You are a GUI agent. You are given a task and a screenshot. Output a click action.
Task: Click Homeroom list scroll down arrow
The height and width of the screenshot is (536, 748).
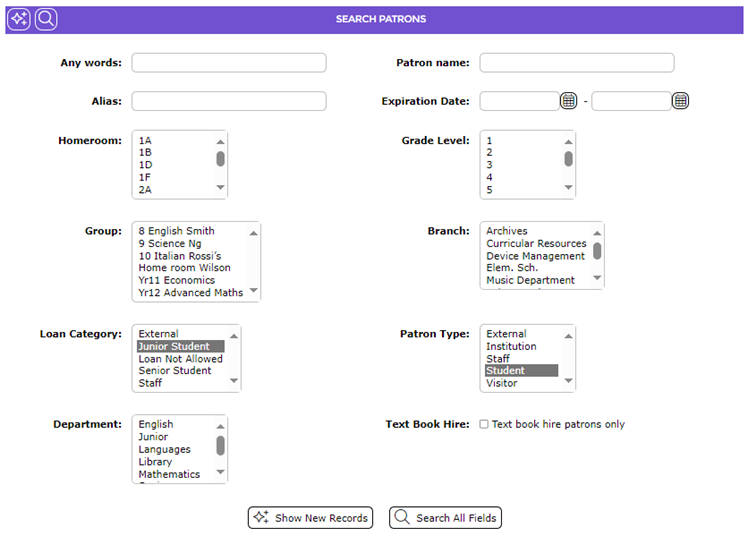tap(220, 187)
